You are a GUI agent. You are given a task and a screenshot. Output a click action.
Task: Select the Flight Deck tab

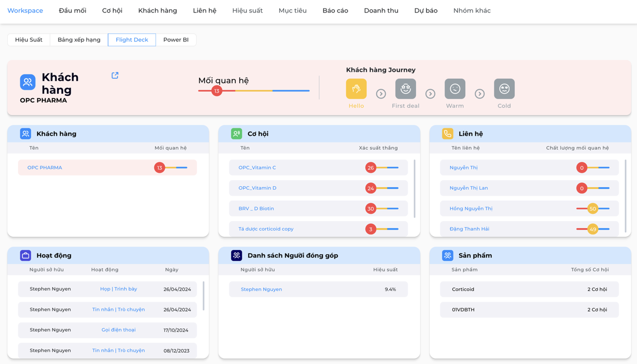coord(132,40)
